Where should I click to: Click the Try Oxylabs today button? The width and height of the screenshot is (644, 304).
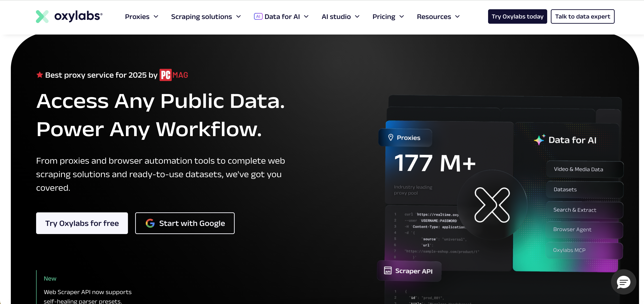(517, 16)
